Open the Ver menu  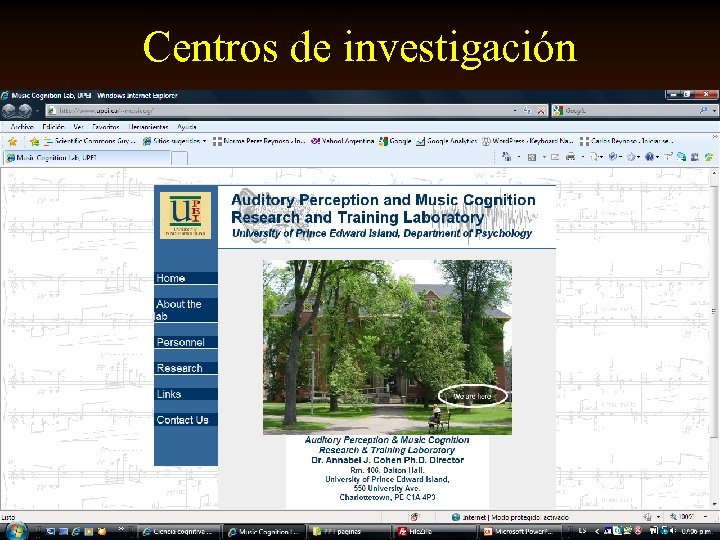coord(78,127)
